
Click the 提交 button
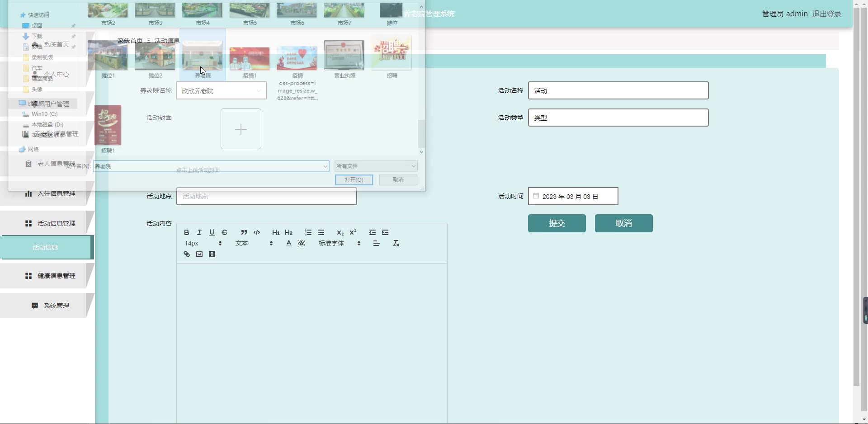coord(557,223)
